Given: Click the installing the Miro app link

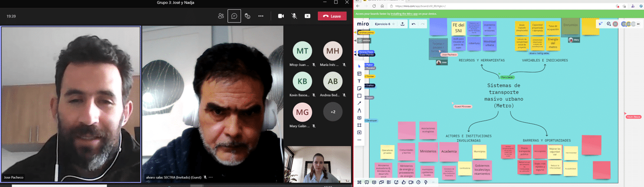Looking at the screenshot, I should click(x=404, y=14).
